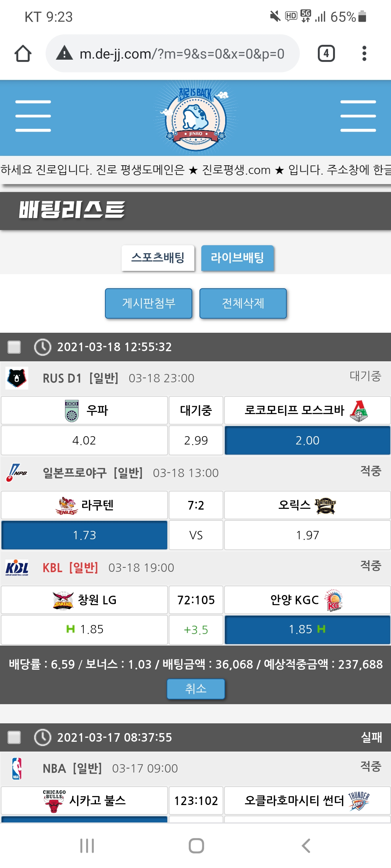391x868 pixels.
Task: Switch to the 라이브배팅 tab
Action: point(237,258)
